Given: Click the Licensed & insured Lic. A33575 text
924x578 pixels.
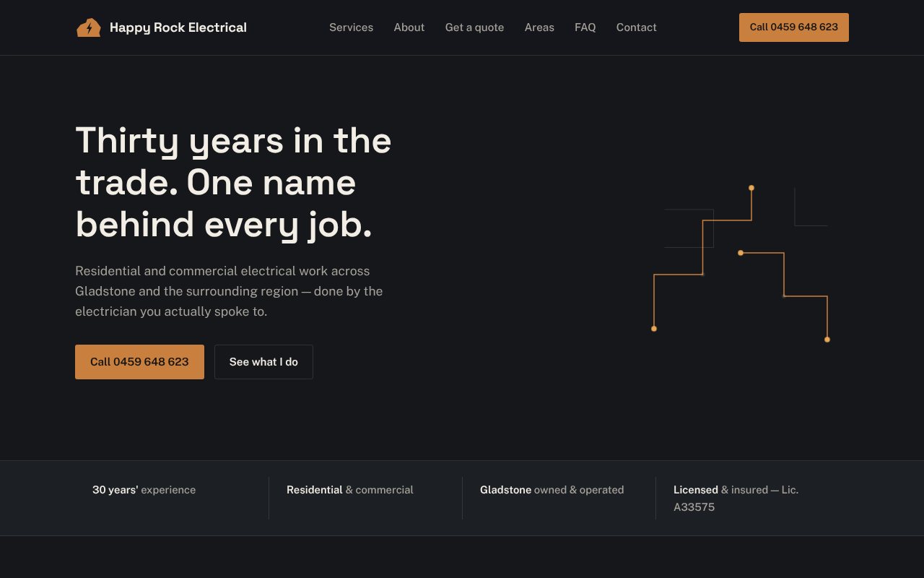Looking at the screenshot, I should click(x=736, y=499).
